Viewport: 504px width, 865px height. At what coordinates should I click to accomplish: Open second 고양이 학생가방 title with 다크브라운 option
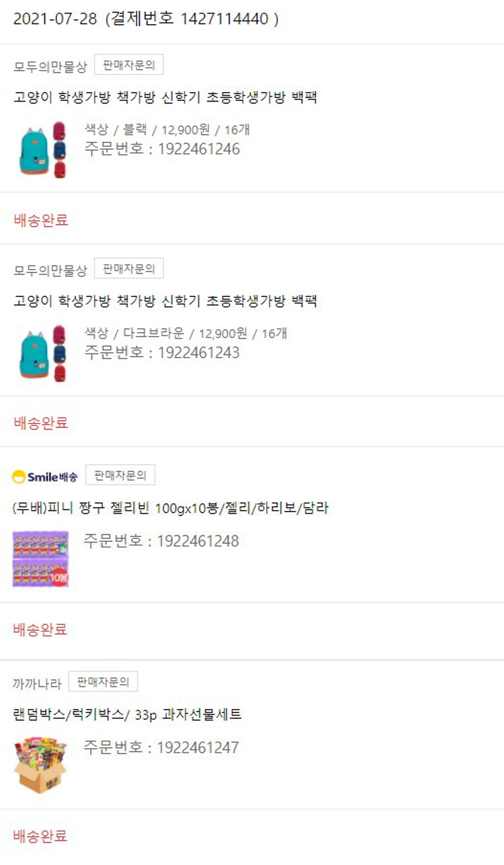click(165, 301)
